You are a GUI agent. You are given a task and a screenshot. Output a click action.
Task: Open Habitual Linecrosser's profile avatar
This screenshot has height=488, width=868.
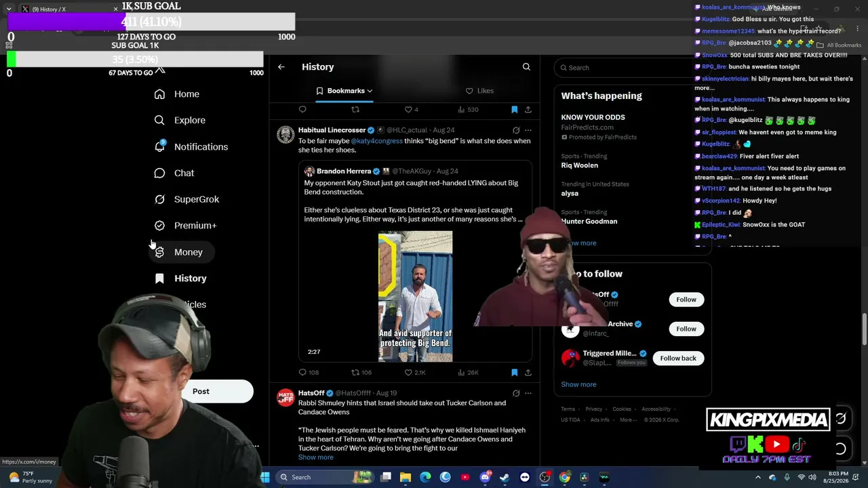tap(285, 134)
